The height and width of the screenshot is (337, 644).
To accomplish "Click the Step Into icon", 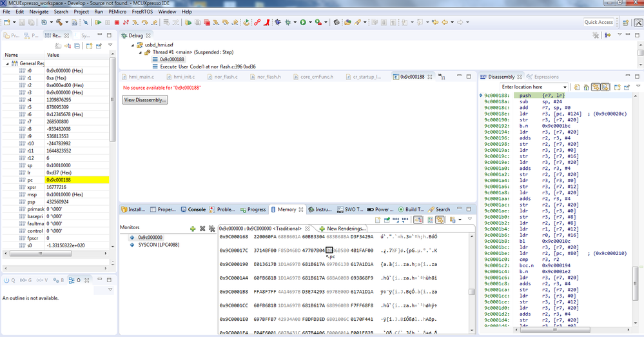I will tap(135, 22).
